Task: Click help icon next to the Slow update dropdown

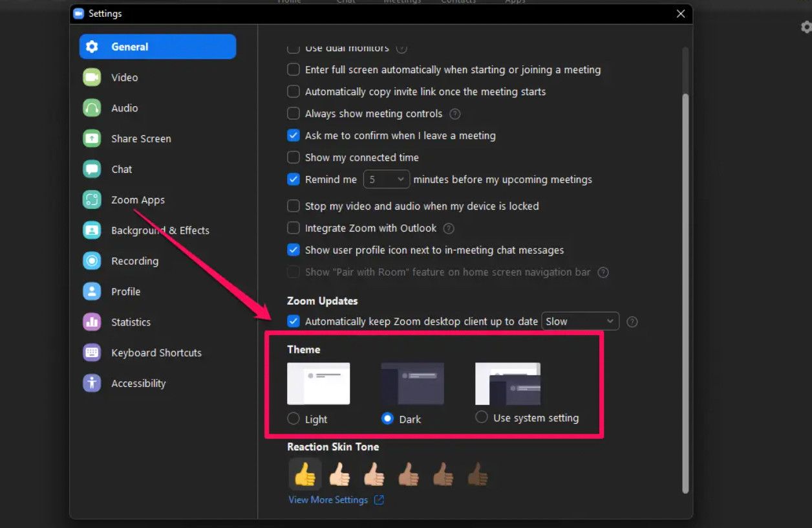Action: [x=632, y=322]
